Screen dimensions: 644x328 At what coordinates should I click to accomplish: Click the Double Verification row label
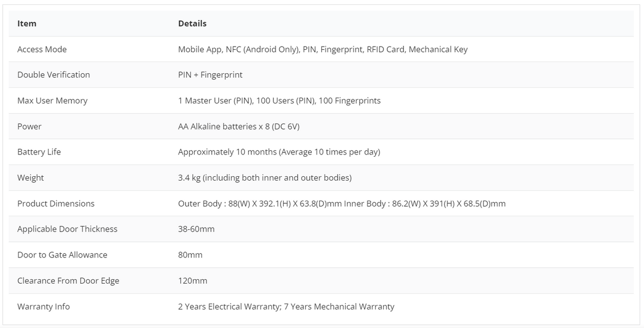(x=54, y=75)
